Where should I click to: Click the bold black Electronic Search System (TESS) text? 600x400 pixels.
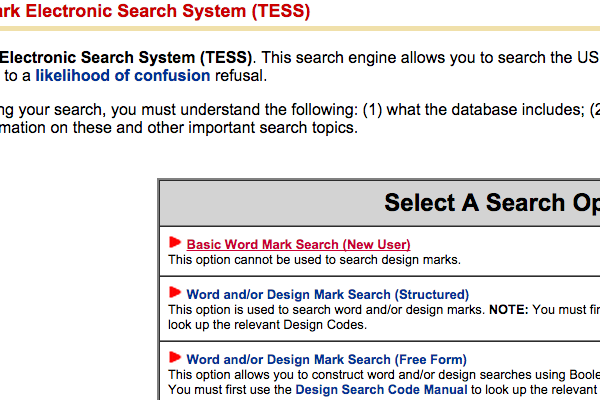(x=126, y=57)
